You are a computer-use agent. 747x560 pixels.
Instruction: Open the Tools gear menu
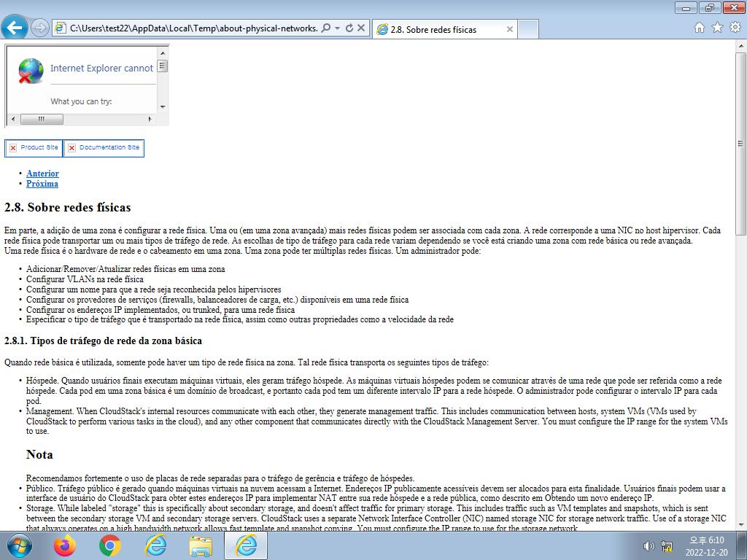click(735, 28)
